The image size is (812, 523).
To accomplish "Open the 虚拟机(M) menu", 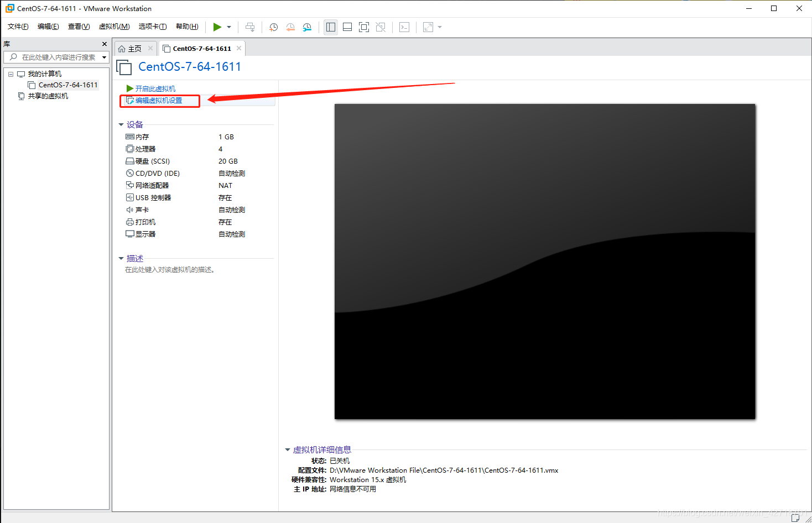I will pyautogui.click(x=114, y=27).
